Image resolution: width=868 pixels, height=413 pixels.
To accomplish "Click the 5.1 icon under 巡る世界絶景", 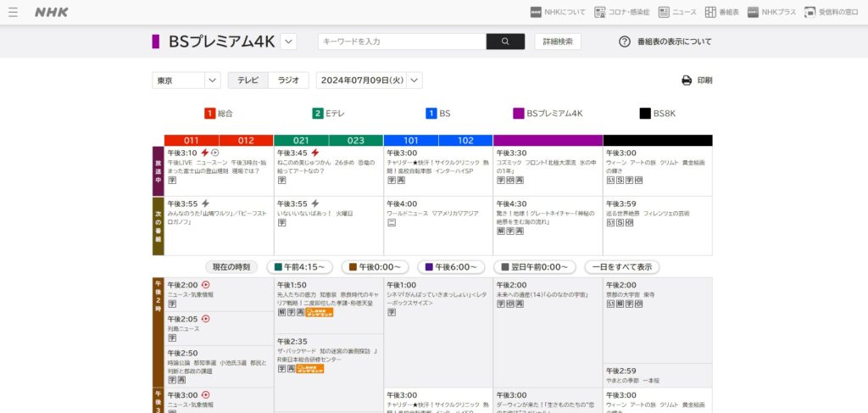I will point(610,222).
